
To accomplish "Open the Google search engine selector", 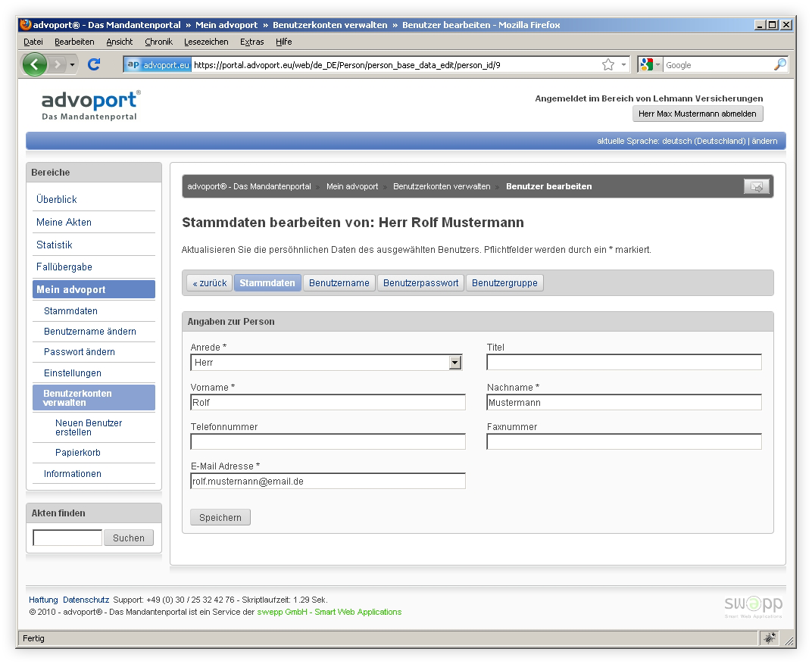I will 650,64.
